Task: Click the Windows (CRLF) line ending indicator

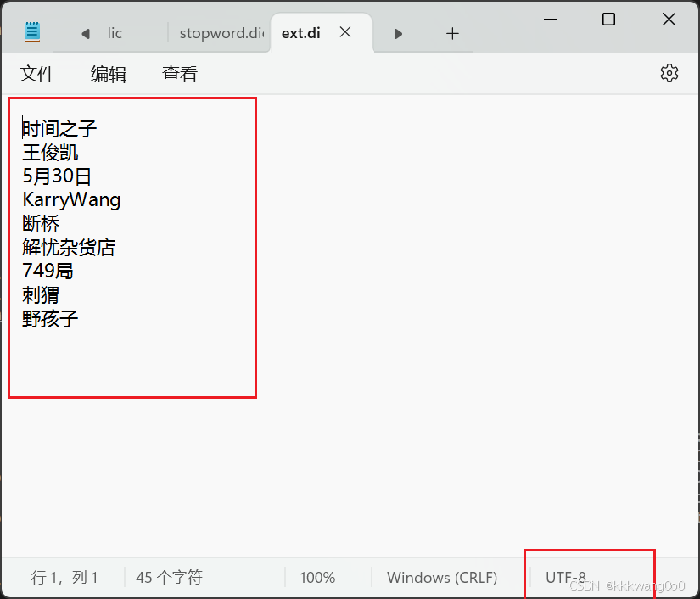Action: [x=442, y=578]
